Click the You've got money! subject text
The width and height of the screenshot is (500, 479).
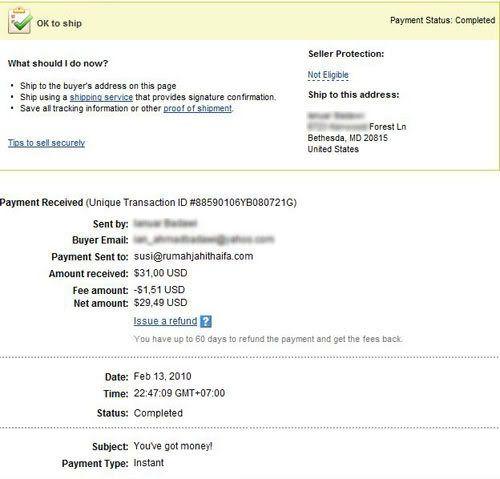click(x=173, y=446)
